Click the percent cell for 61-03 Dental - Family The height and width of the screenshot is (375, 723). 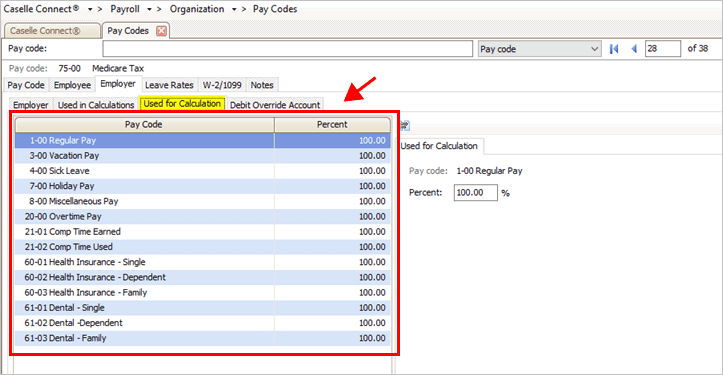332,338
